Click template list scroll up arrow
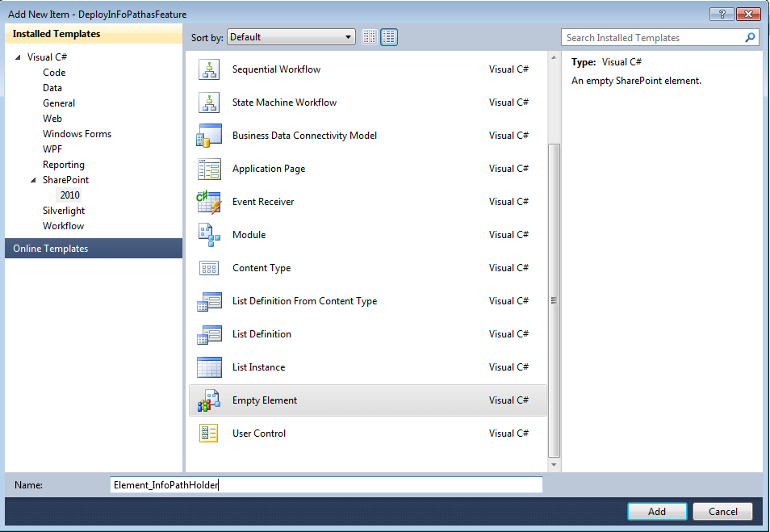The width and height of the screenshot is (770, 532). coord(554,57)
